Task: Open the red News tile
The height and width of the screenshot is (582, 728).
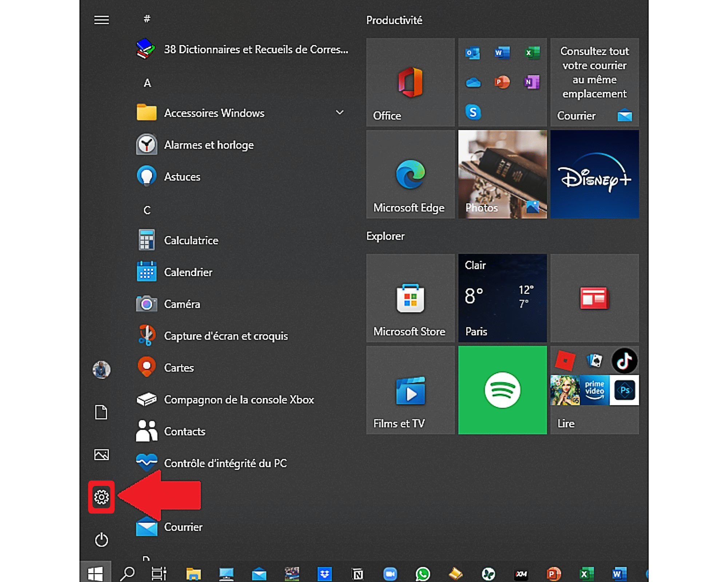Action: [594, 298]
